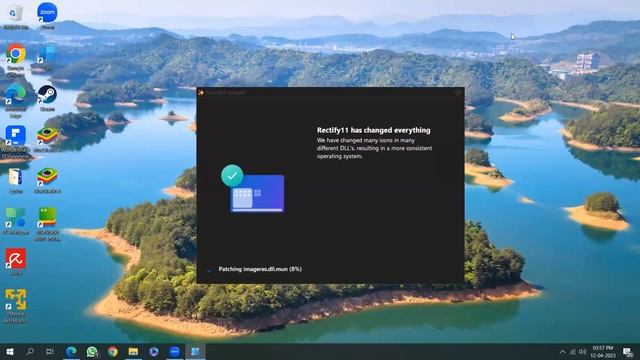The image size is (640, 360).
Task: Open the Recycle Bin desktop icon
Action: click(16, 16)
